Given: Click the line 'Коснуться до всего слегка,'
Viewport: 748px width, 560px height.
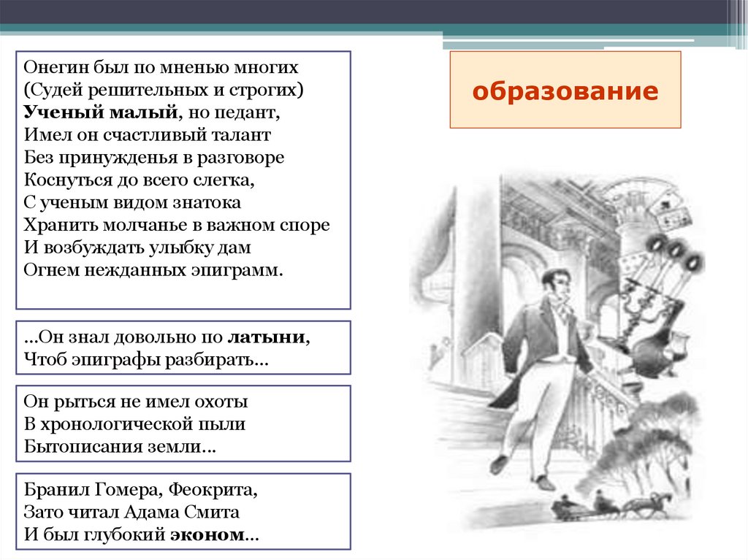Looking at the screenshot, I should pyautogui.click(x=139, y=180).
